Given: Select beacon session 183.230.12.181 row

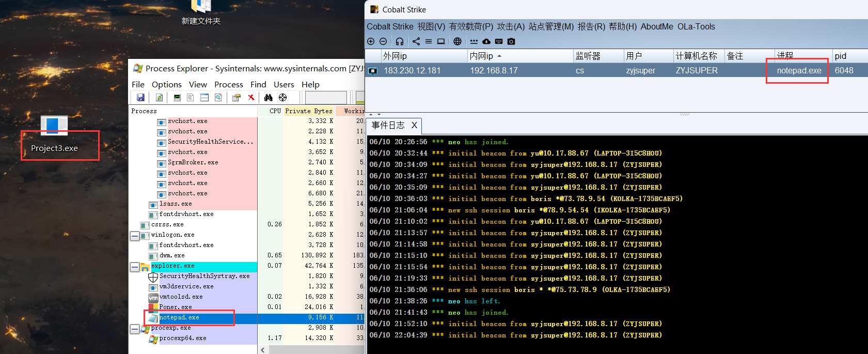Looking at the screenshot, I should [617, 71].
